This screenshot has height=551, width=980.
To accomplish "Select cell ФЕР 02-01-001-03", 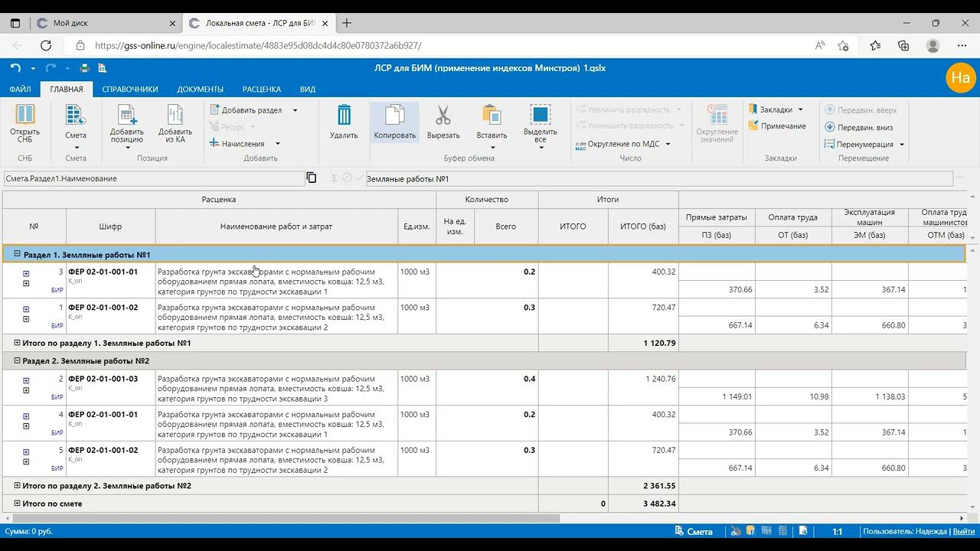I will [x=110, y=388].
